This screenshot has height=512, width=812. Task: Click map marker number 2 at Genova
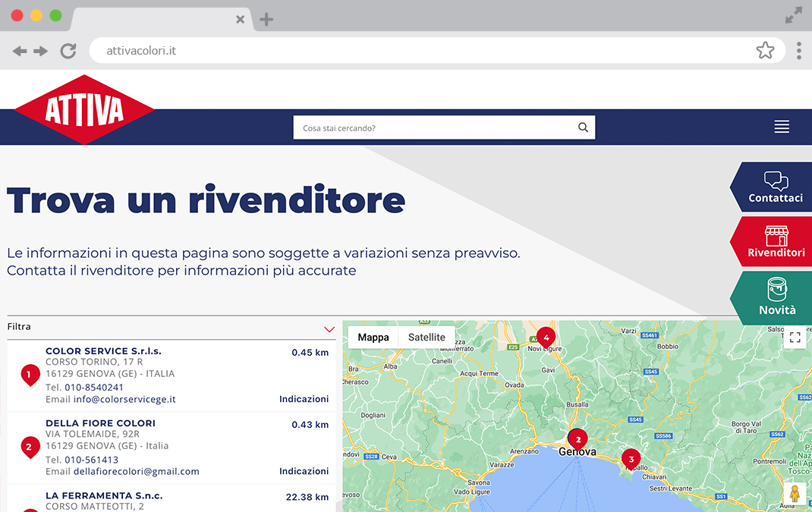pyautogui.click(x=578, y=440)
